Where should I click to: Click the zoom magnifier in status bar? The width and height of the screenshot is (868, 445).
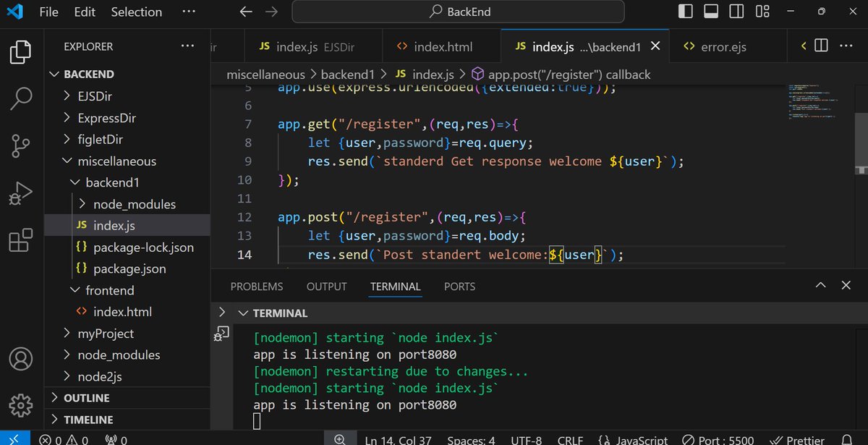click(x=339, y=439)
